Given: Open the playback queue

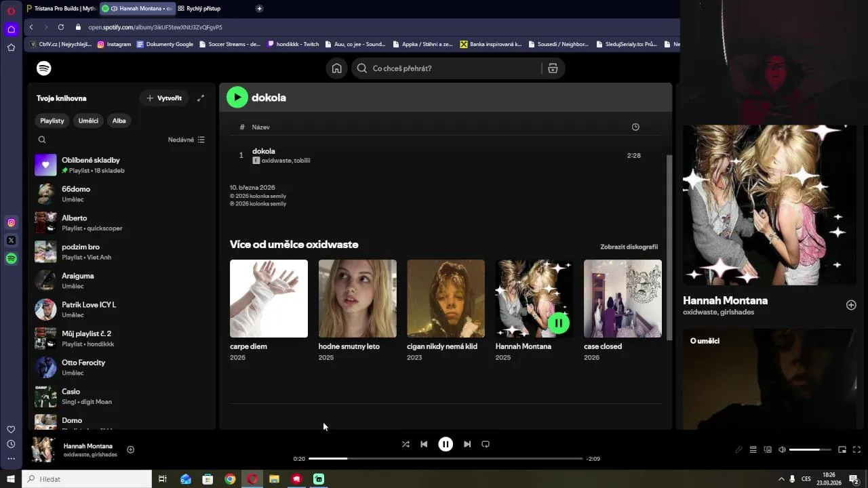Looking at the screenshot, I should pyautogui.click(x=753, y=449).
